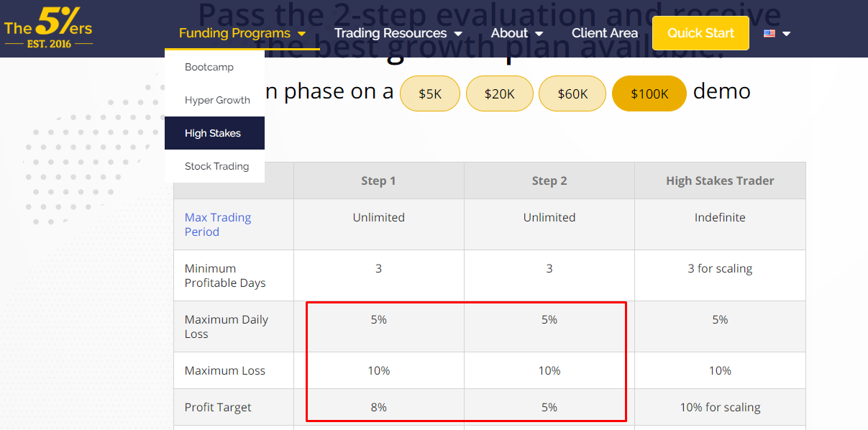Choose the $20K account size
Screen dimensions: 868x430
click(499, 93)
